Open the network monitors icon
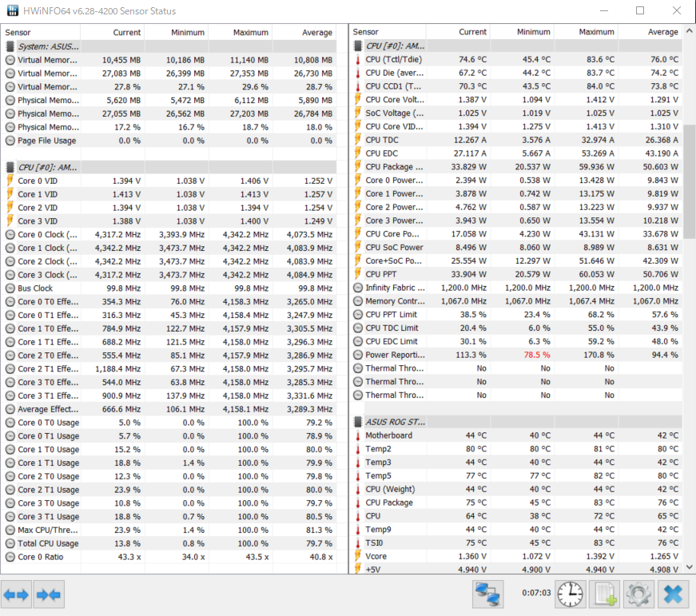The image size is (696, 616). [x=487, y=594]
